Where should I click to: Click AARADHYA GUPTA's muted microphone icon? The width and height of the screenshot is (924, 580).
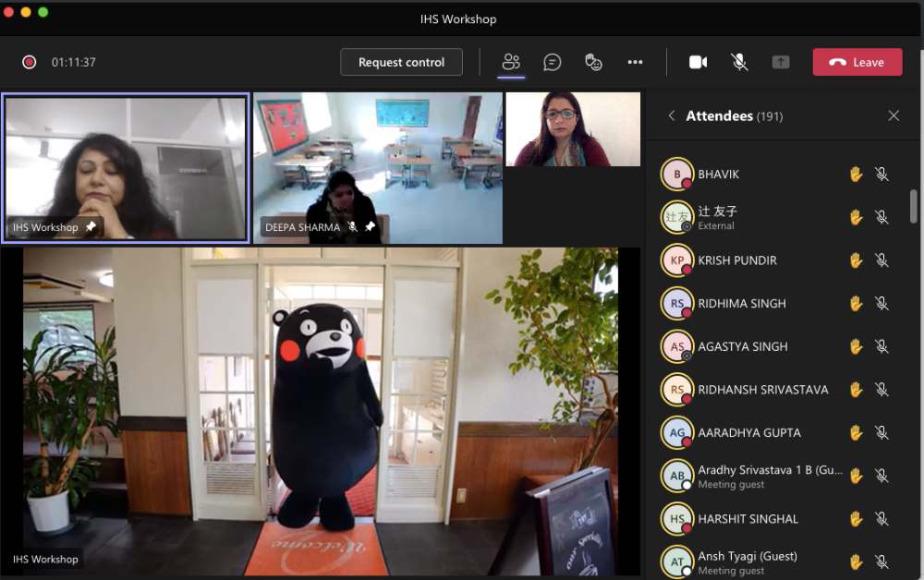click(881, 433)
